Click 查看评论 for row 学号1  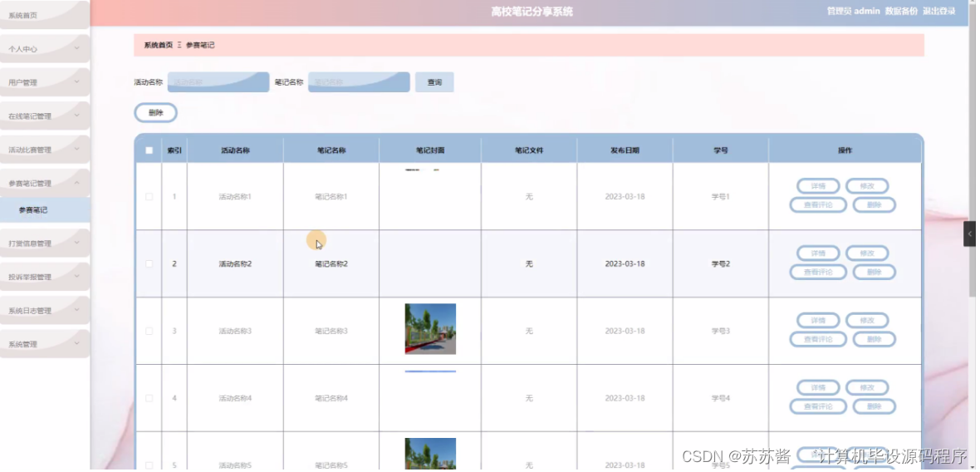tap(818, 205)
